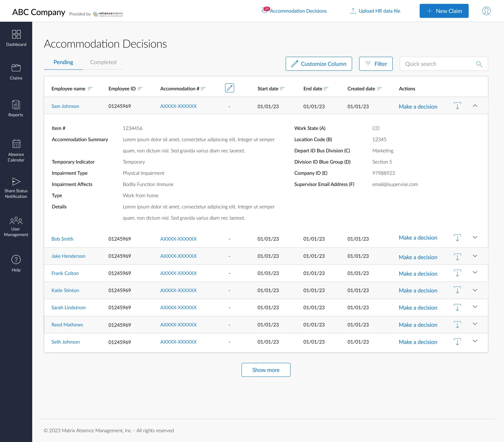The width and height of the screenshot is (504, 442).
Task: Sort by Employee name column
Action: coord(90,89)
